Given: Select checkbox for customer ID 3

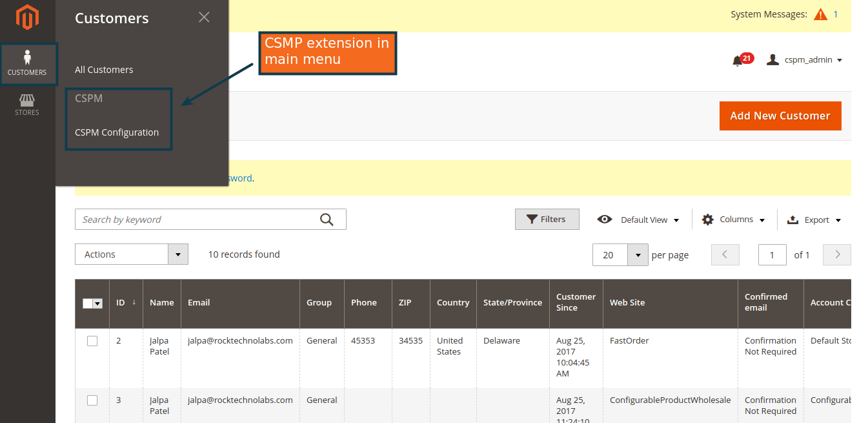Looking at the screenshot, I should coord(92,400).
